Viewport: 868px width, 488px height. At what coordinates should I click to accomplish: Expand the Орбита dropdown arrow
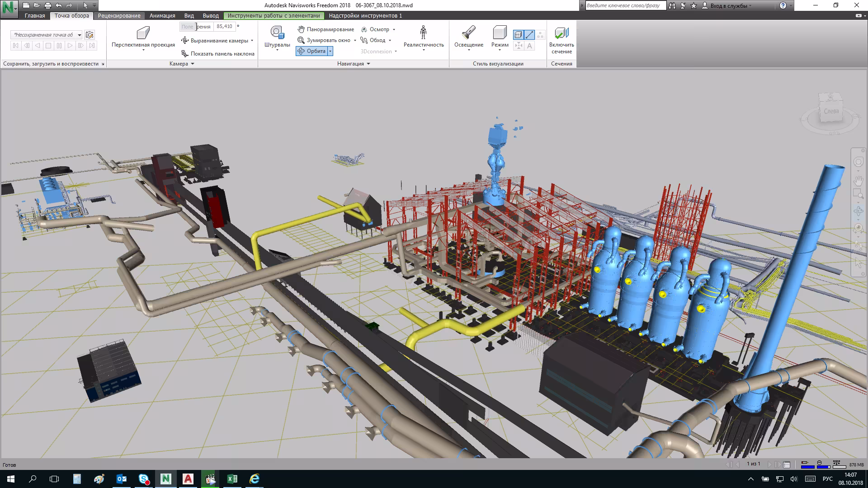[330, 51]
